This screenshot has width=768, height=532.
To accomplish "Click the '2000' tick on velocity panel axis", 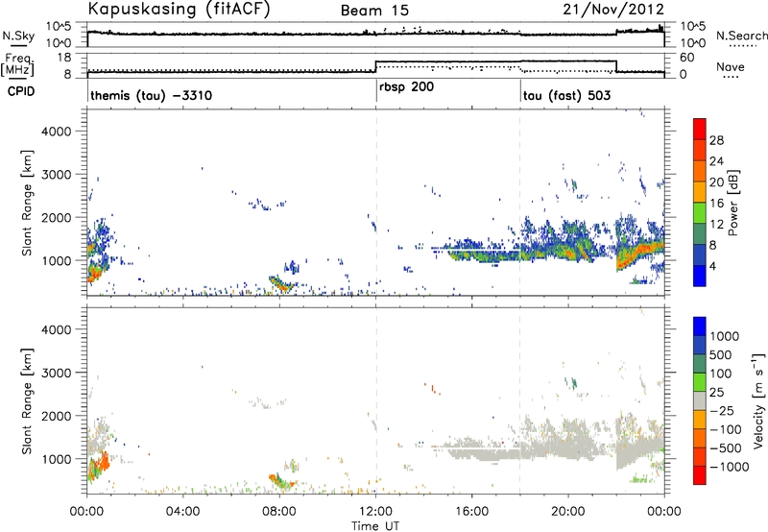I will point(56,416).
